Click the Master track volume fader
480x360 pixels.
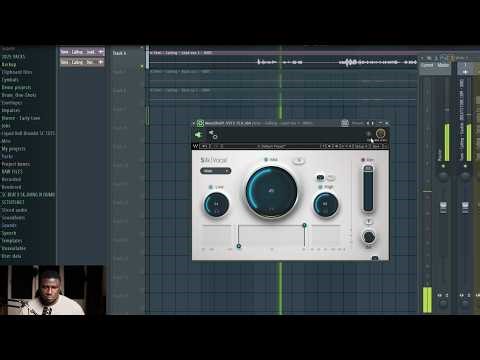pos(443,207)
